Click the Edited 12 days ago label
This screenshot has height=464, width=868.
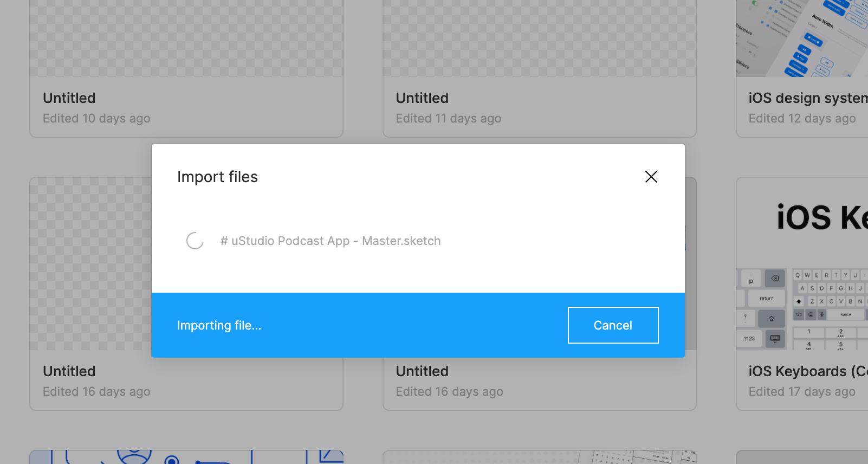point(802,119)
